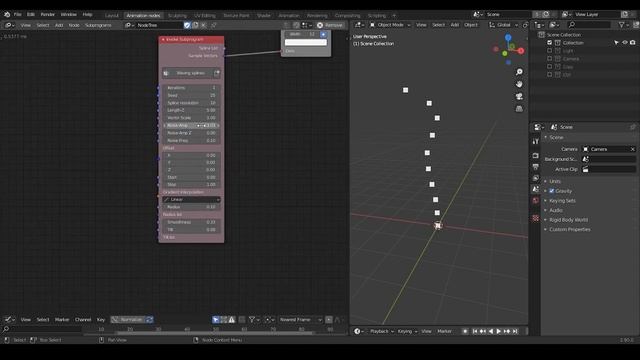Switch to the Sculpting workspace tab

point(177,16)
